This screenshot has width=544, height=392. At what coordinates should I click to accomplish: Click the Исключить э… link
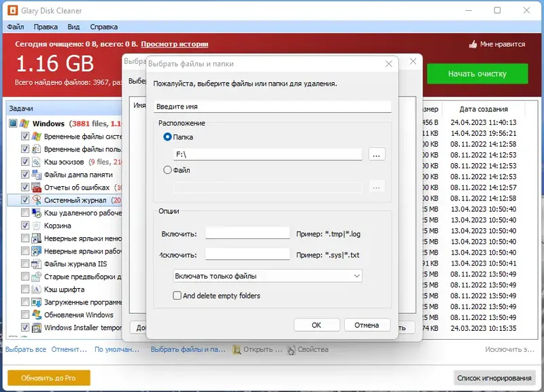(x=509, y=349)
